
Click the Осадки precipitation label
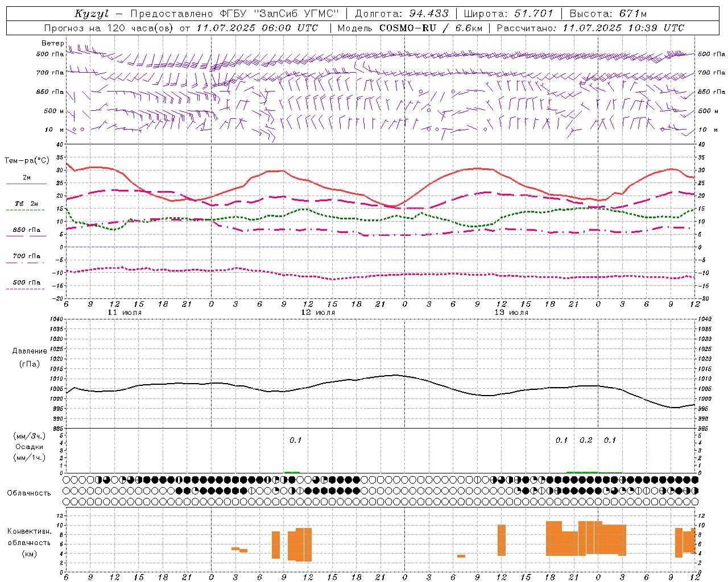tap(30, 447)
